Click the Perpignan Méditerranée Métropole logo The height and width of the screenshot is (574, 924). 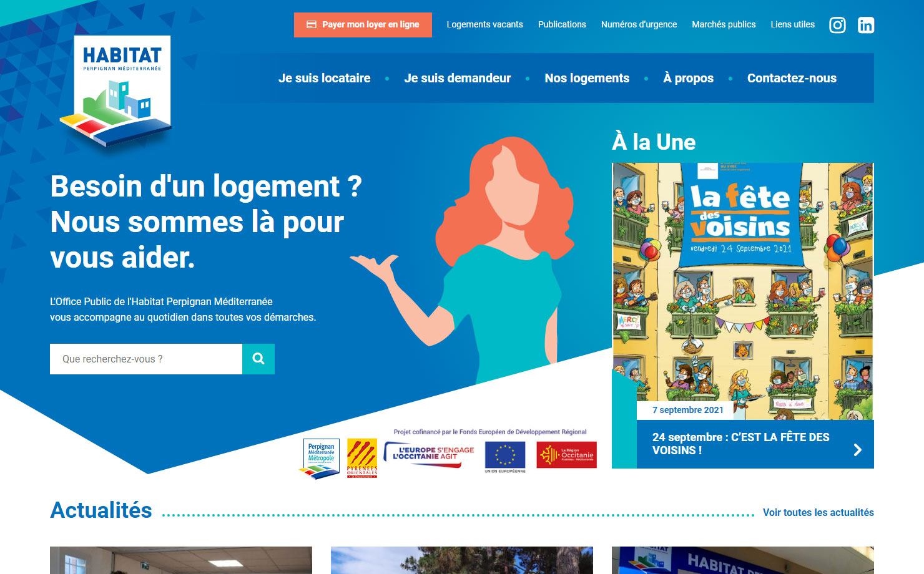(x=321, y=459)
